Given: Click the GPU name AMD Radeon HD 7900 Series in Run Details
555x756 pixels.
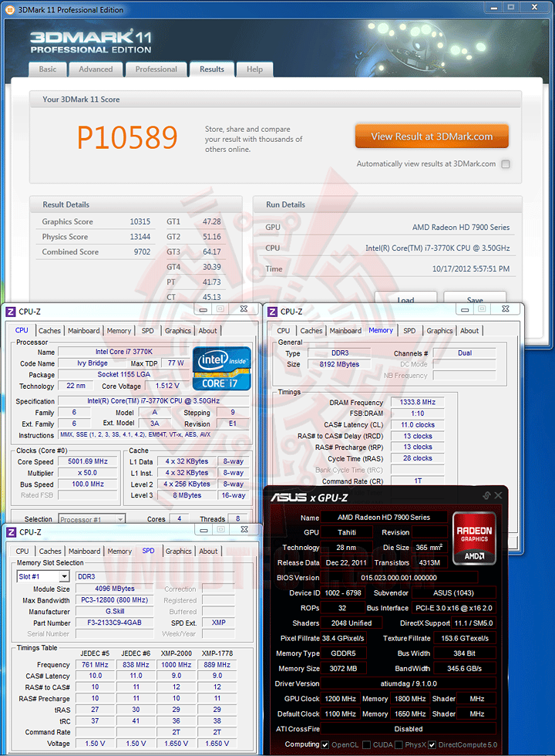Looking at the screenshot, I should tap(461, 227).
